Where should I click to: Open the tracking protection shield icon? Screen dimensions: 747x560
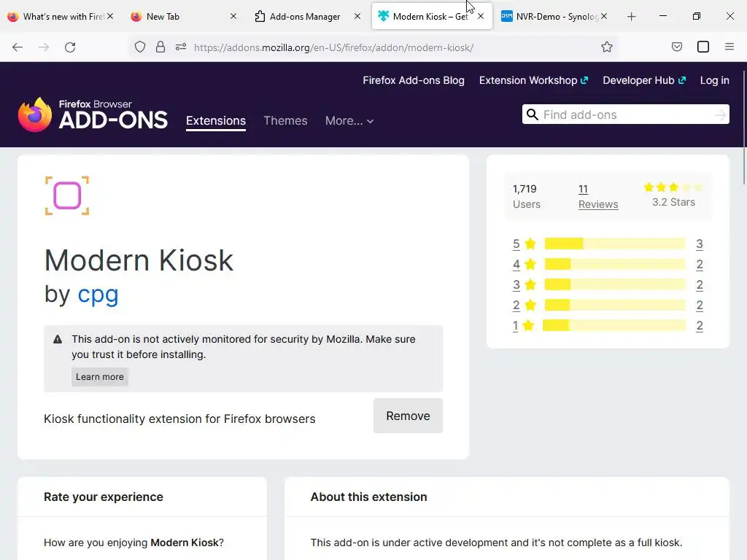[140, 47]
